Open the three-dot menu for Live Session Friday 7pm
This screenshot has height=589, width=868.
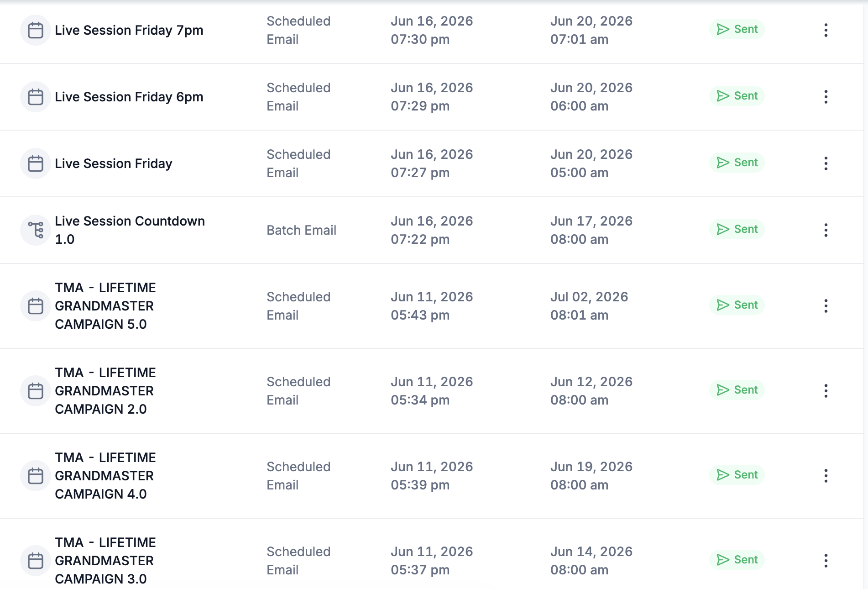(x=826, y=30)
